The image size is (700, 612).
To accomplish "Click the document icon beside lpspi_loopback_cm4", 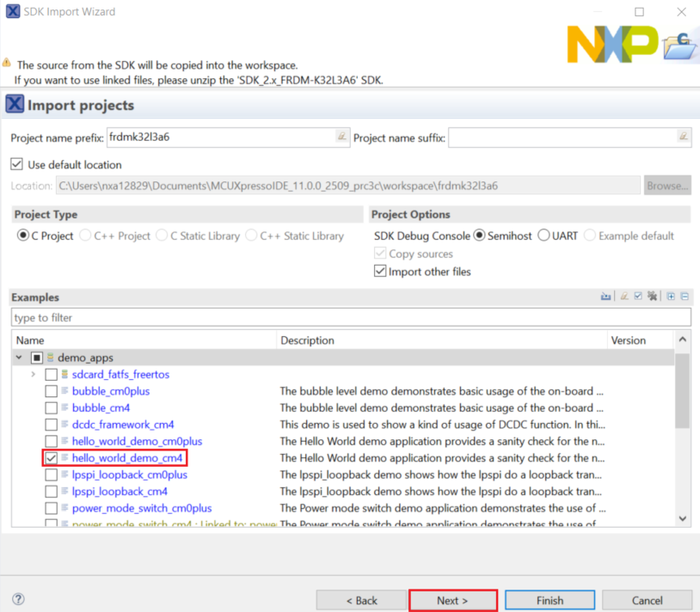I will pos(64,491).
